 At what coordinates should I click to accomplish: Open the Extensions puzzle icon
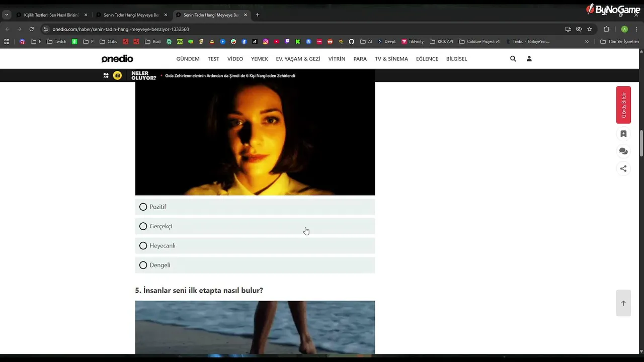tap(606, 29)
